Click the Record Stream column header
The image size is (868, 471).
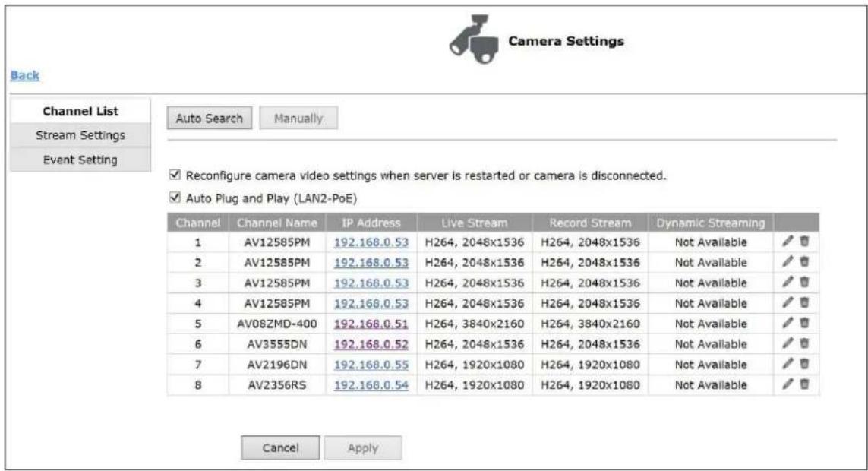pyautogui.click(x=590, y=223)
